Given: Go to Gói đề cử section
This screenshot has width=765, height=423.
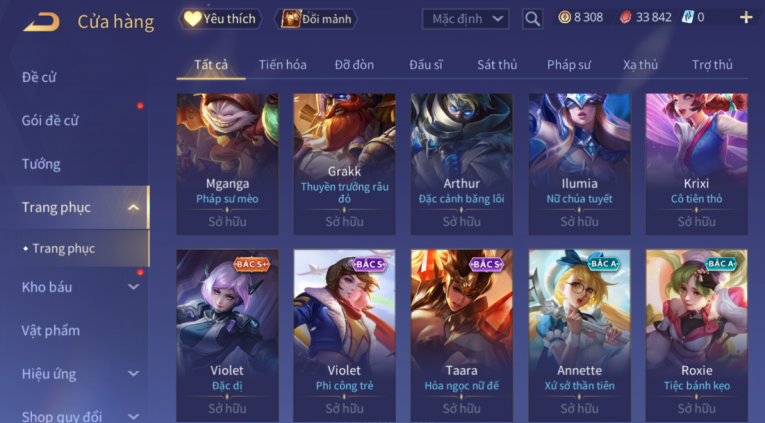Looking at the screenshot, I should tap(50, 121).
